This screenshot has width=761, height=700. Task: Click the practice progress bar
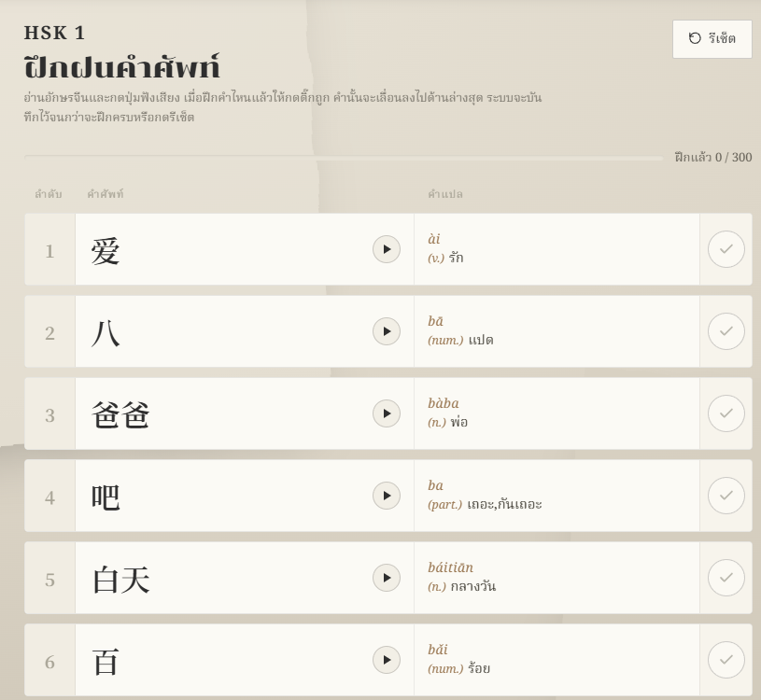[344, 158]
